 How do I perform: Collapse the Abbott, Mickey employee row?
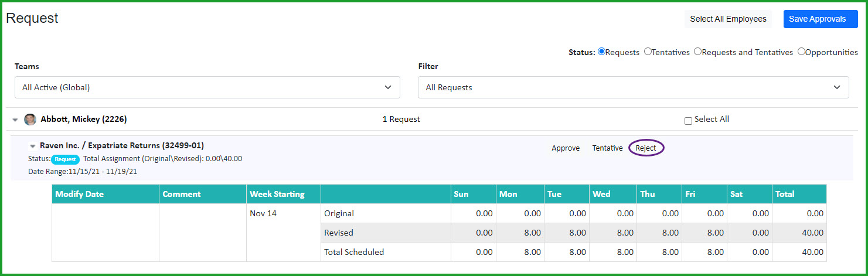(15, 120)
